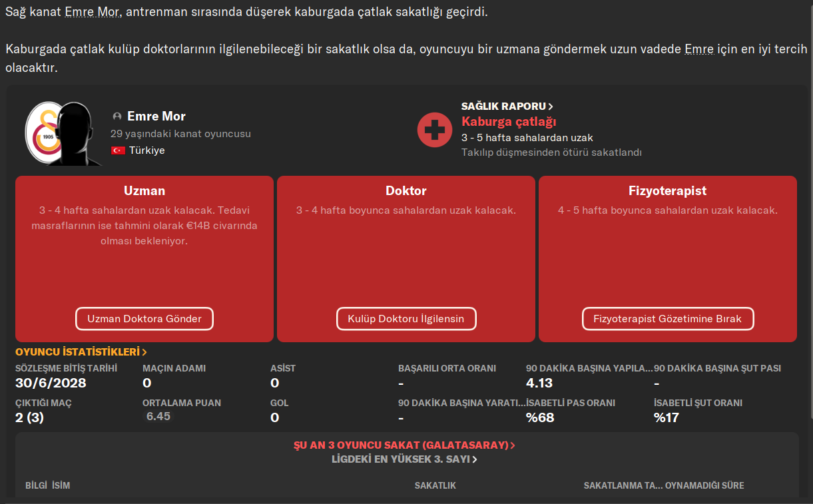This screenshot has height=504, width=813.
Task: Click the ORTALAMA PUAN label
Action: pyautogui.click(x=182, y=403)
